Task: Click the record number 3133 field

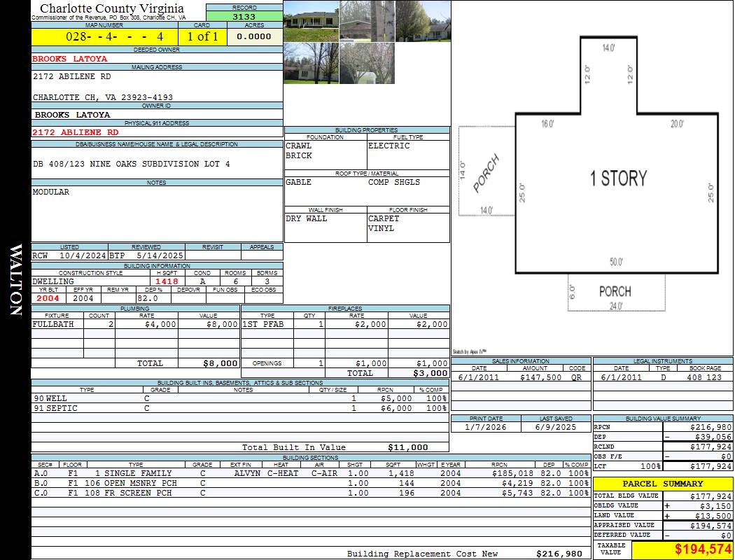Action: click(244, 17)
